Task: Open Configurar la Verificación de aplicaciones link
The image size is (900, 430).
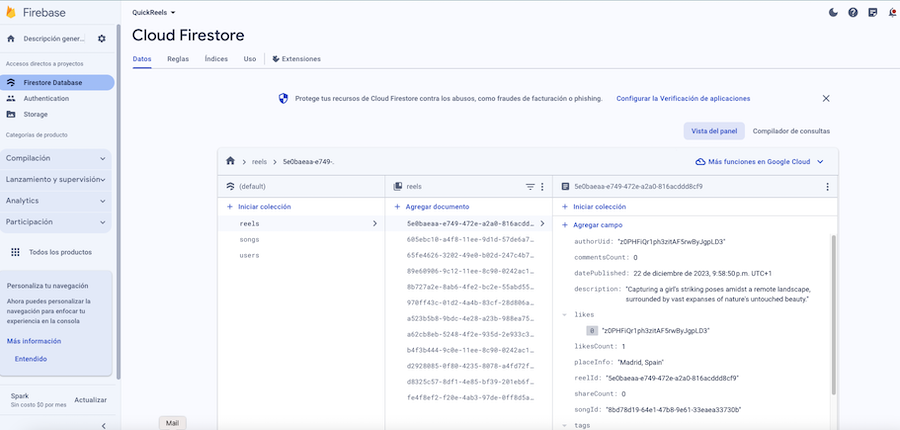Action: click(683, 99)
